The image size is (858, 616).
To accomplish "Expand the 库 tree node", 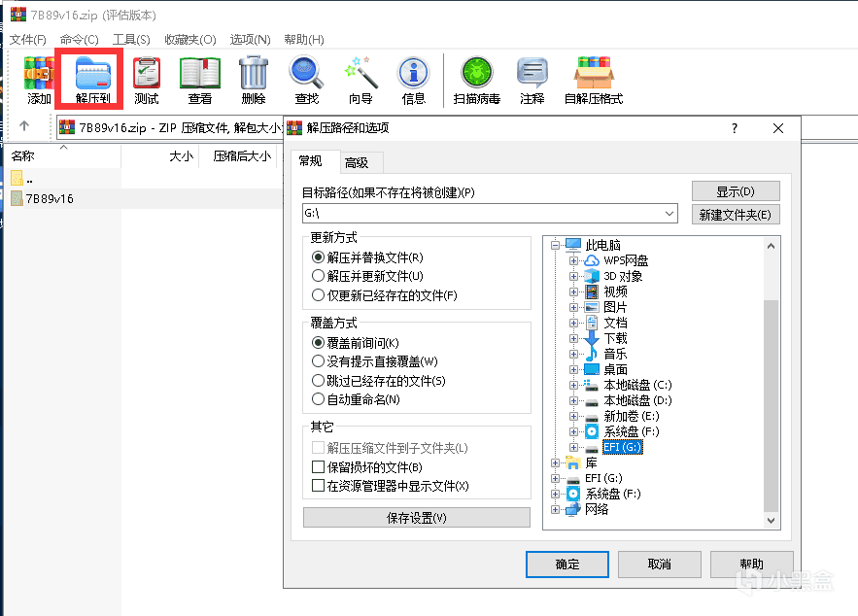I will [x=556, y=462].
